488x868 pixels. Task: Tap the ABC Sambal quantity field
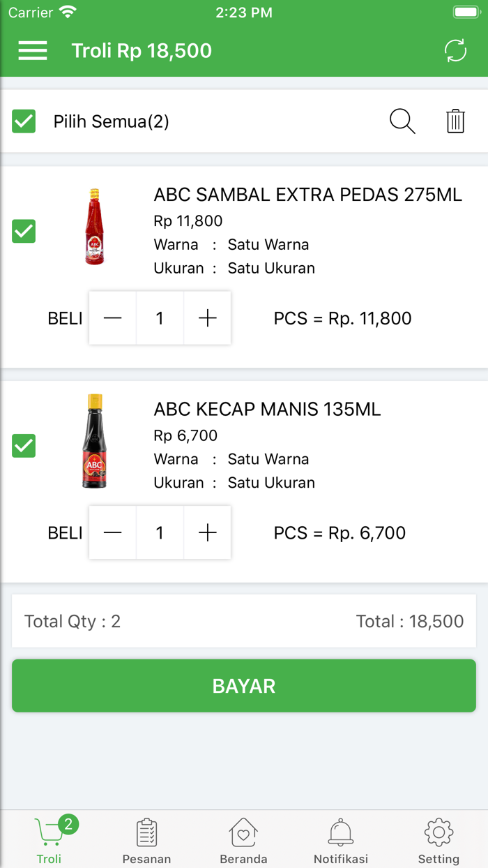coord(160,318)
